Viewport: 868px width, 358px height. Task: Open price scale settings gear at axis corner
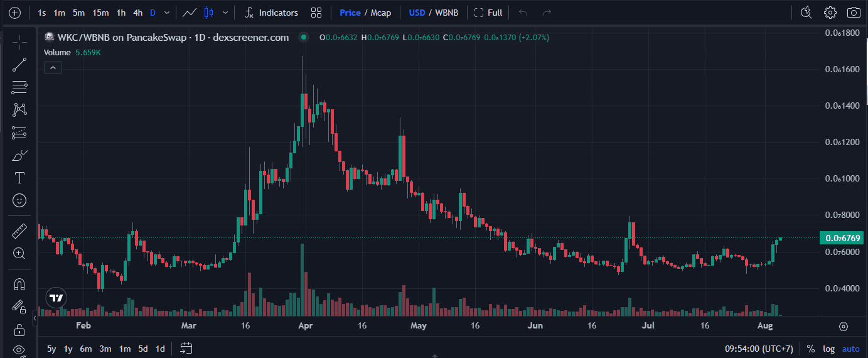(x=844, y=327)
